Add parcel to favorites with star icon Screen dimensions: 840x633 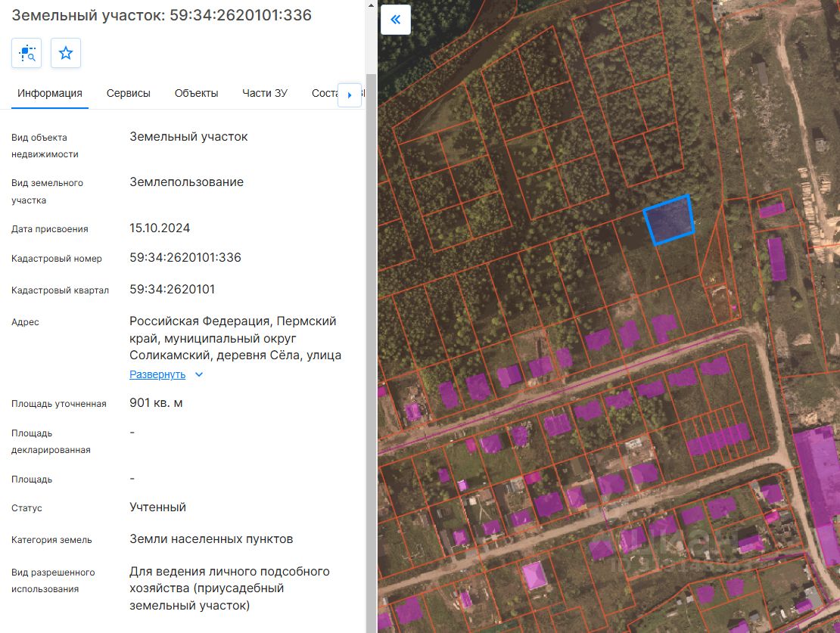click(x=66, y=53)
